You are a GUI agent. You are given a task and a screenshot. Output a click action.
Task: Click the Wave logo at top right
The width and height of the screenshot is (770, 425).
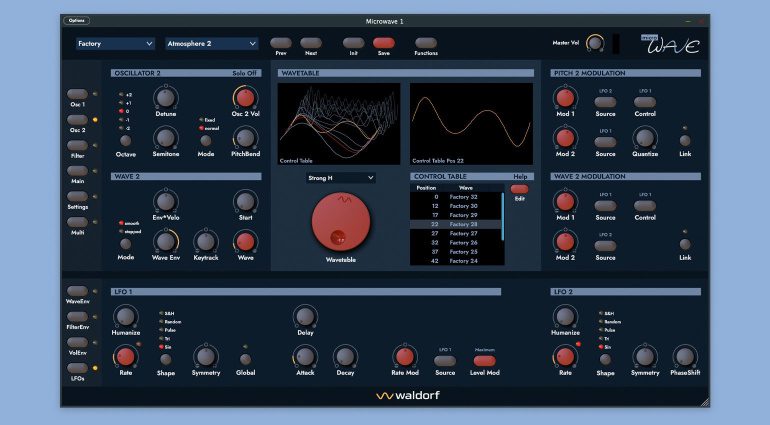tap(670, 44)
